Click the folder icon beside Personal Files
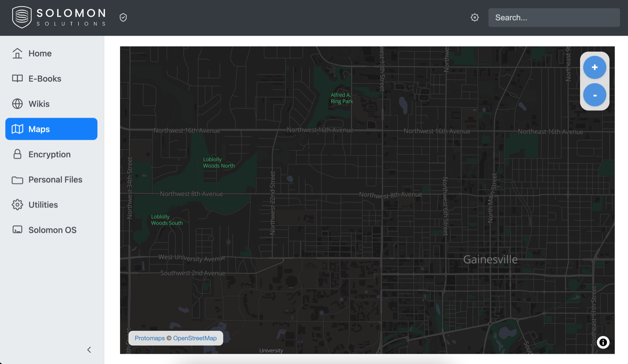 (x=17, y=180)
